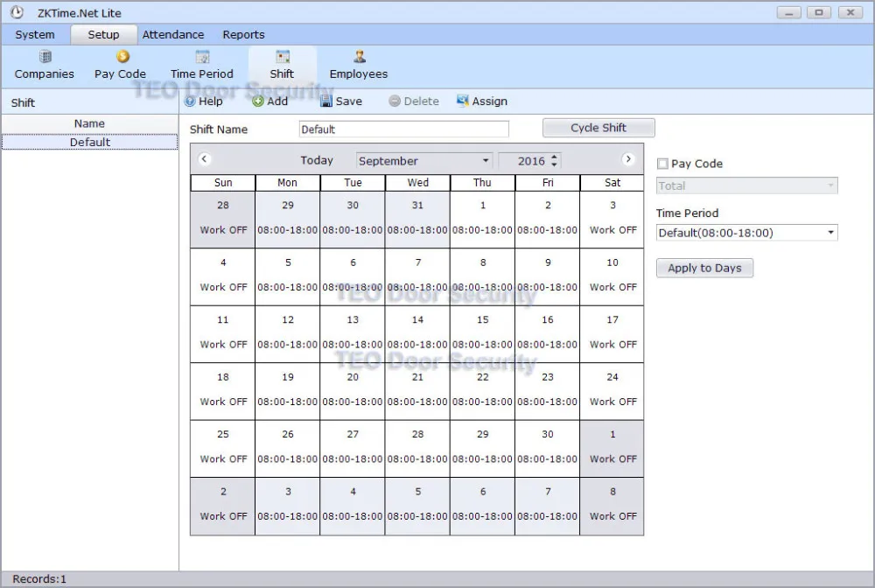
Task: Select September 3 Work OFF cell
Action: [x=612, y=220]
